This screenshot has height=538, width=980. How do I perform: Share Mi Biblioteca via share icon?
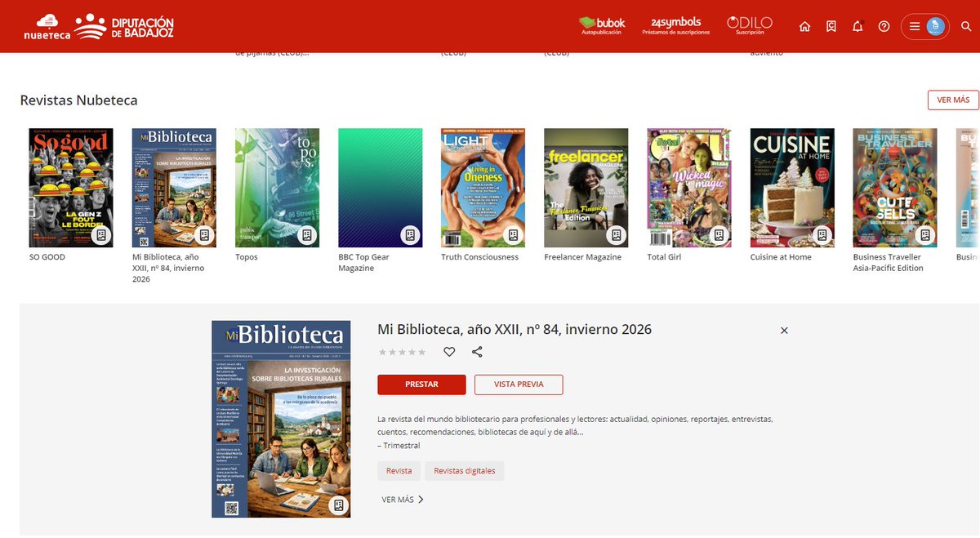[477, 352]
